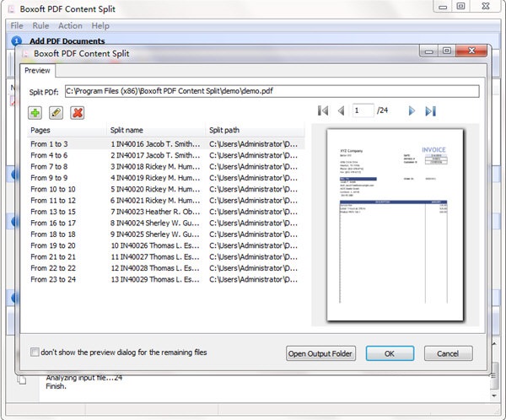Go to first page of preview
The image size is (506, 420).
tap(323, 110)
